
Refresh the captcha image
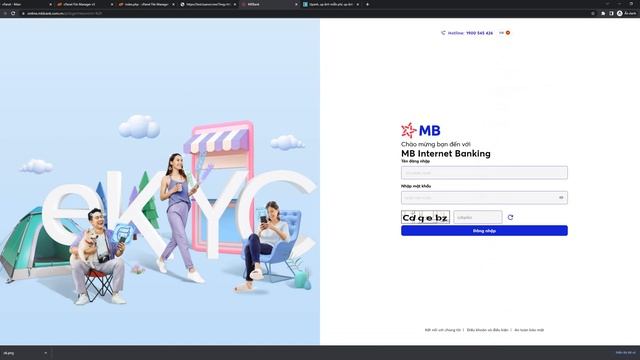(510, 217)
